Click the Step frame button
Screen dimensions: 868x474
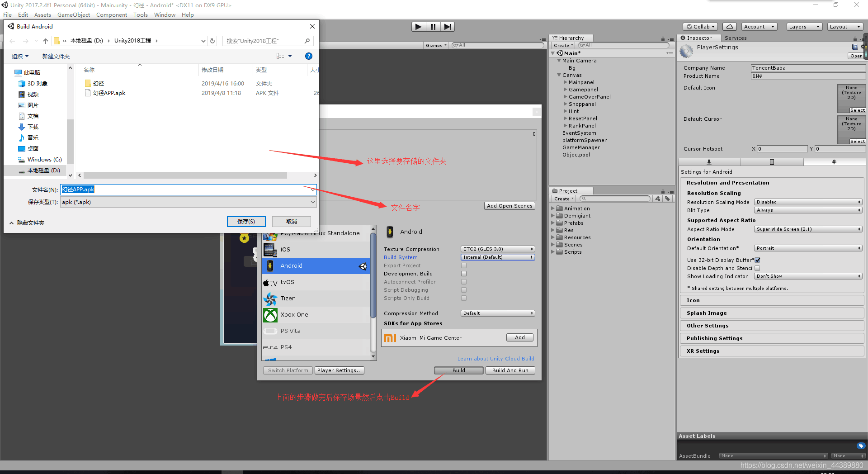[448, 27]
